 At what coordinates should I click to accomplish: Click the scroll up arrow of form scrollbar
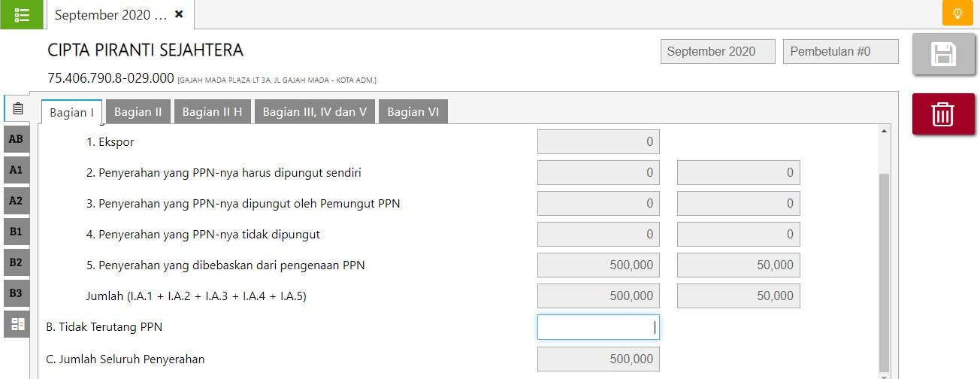point(884,132)
